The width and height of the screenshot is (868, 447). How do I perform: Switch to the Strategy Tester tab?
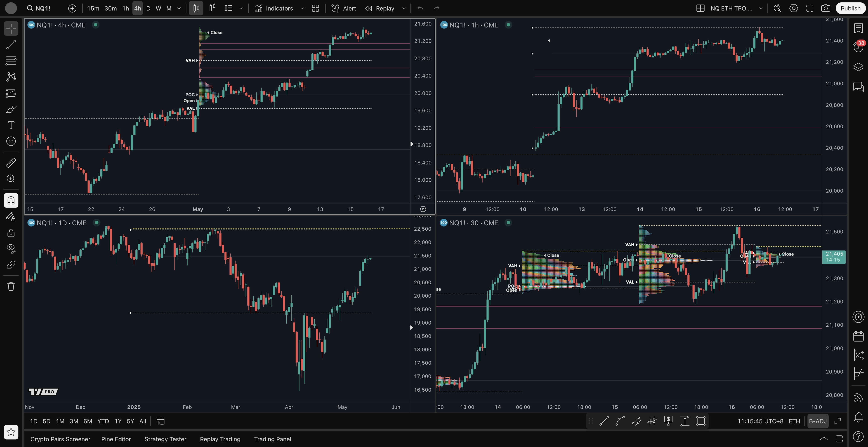click(x=165, y=439)
